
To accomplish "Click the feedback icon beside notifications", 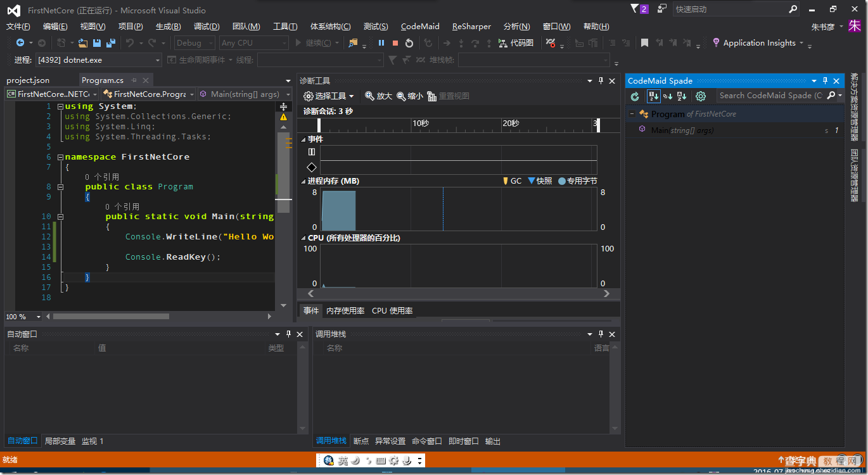I will click(662, 8).
